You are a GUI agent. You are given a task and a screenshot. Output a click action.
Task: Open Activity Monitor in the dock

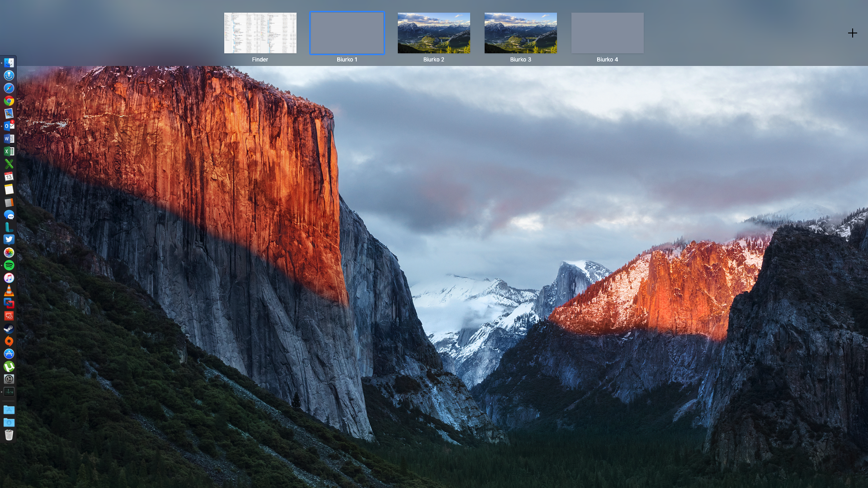point(9,392)
